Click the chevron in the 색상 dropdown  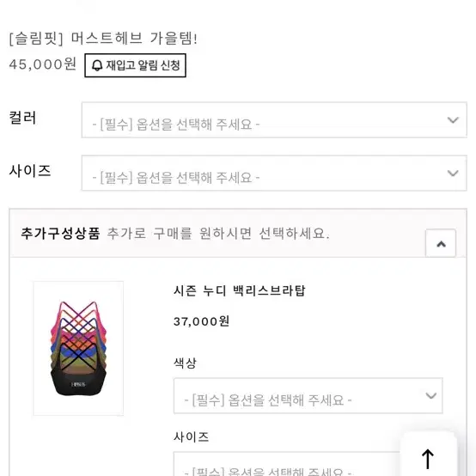pos(430,395)
